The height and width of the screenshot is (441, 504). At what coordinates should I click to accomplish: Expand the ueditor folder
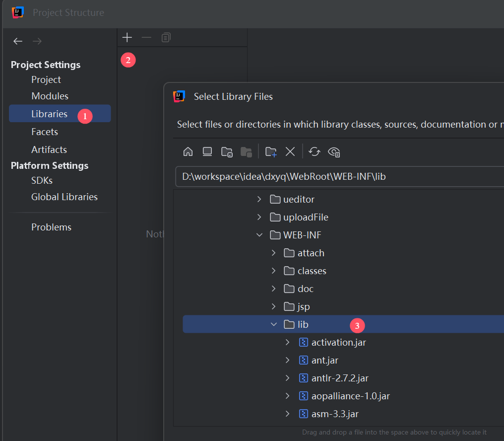click(x=259, y=200)
